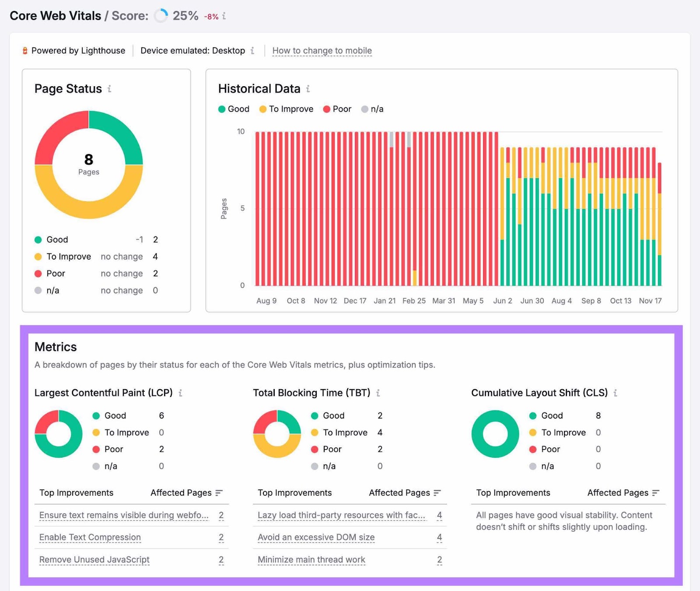The image size is (700, 591).
Task: Sort TBT table by Affected Pages icon
Action: [x=437, y=493]
